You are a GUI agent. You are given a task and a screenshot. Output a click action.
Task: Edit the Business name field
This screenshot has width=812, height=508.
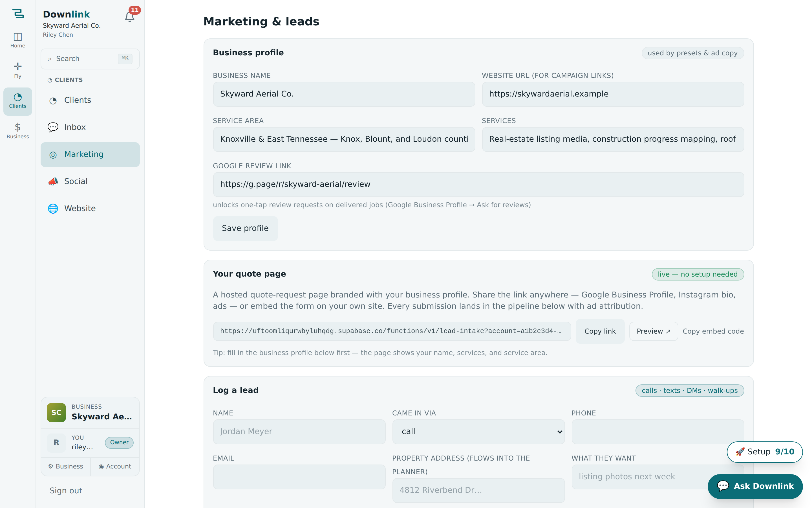(x=344, y=94)
